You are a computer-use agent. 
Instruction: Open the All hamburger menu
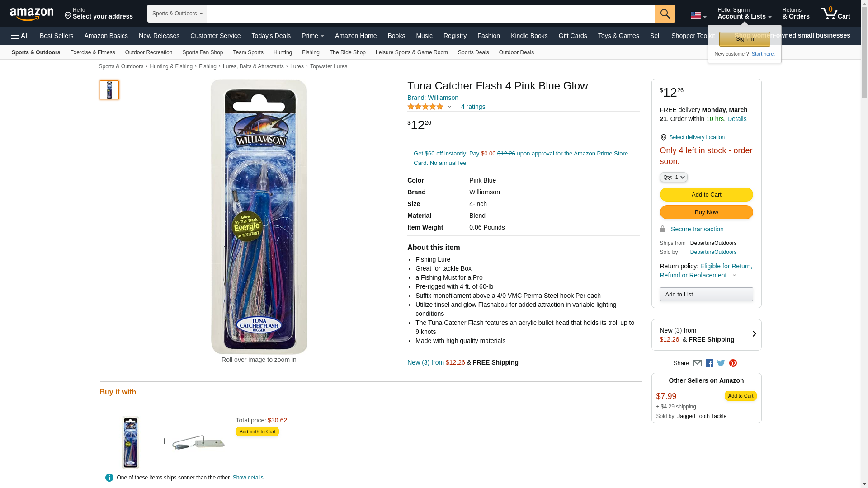(20, 36)
